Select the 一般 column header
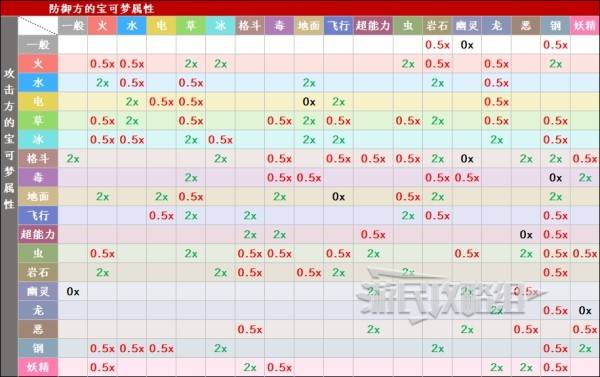Screen dimensions: 600x377 pos(73,26)
